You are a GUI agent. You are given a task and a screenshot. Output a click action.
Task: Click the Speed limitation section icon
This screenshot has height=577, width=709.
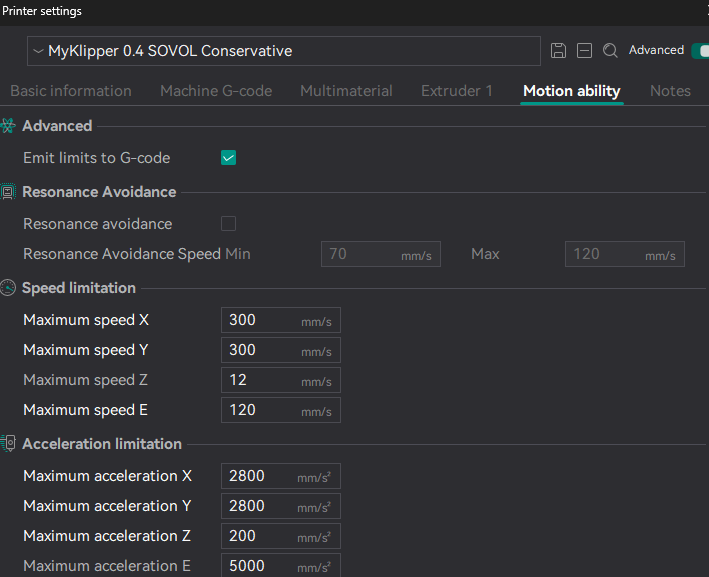coord(8,288)
